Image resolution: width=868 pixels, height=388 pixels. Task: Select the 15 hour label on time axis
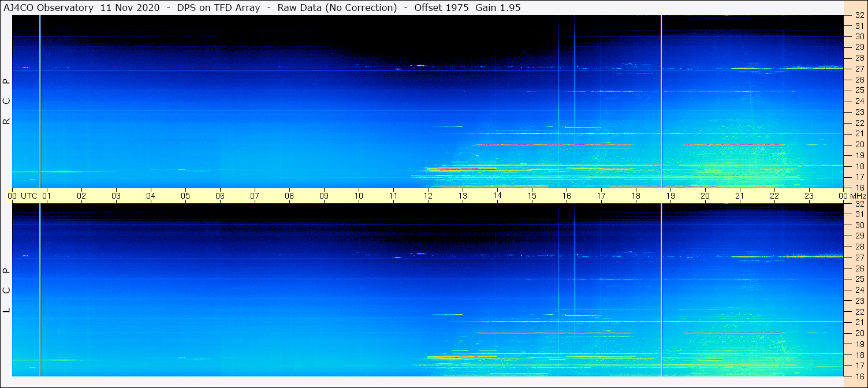pyautogui.click(x=532, y=196)
